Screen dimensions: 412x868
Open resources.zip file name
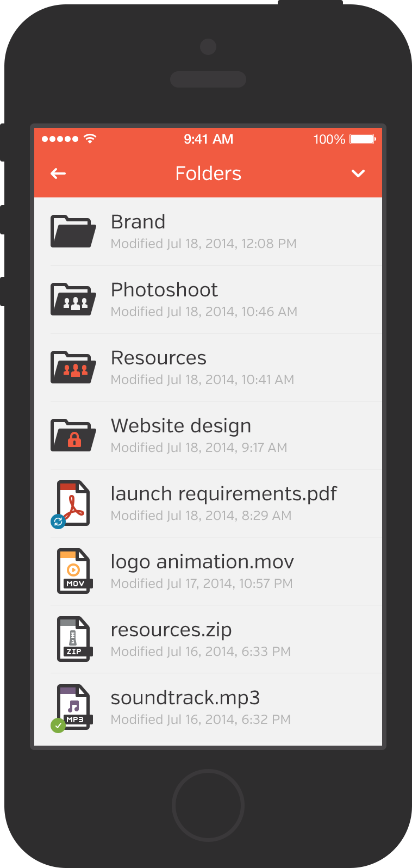pyautogui.click(x=171, y=630)
